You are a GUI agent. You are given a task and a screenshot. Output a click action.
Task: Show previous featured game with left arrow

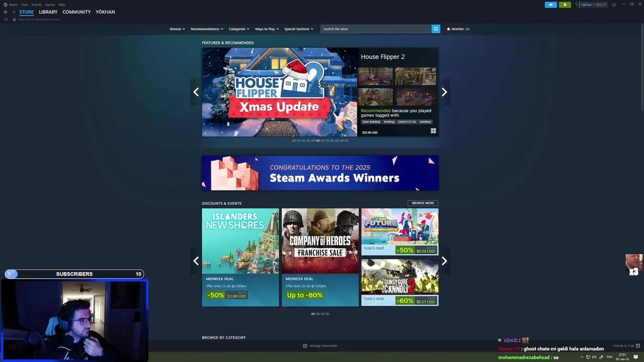pyautogui.click(x=196, y=92)
